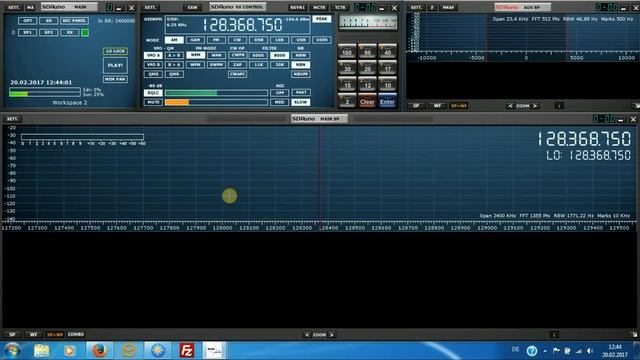640x360 pixels.
Task: Select LSB mode
Action: click(280, 40)
